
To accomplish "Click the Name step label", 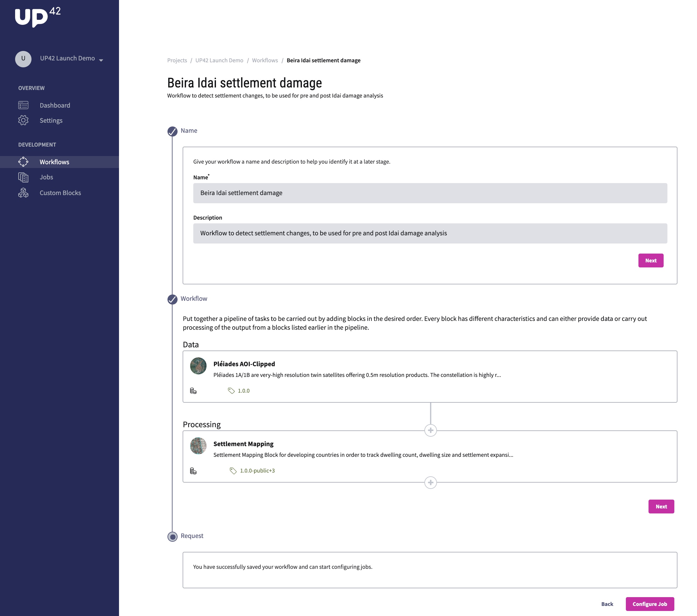I will tap(189, 131).
